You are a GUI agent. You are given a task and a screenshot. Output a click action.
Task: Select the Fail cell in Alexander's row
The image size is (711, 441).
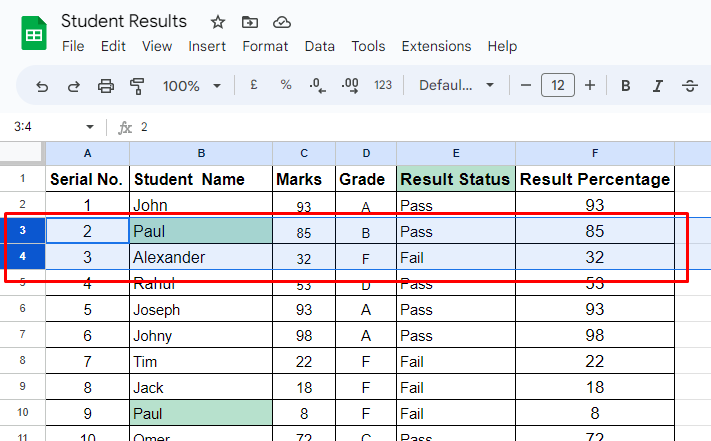[456, 257]
